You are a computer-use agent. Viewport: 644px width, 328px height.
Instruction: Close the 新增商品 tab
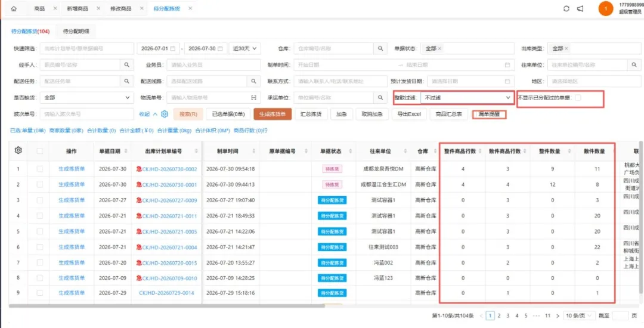[x=98, y=8]
